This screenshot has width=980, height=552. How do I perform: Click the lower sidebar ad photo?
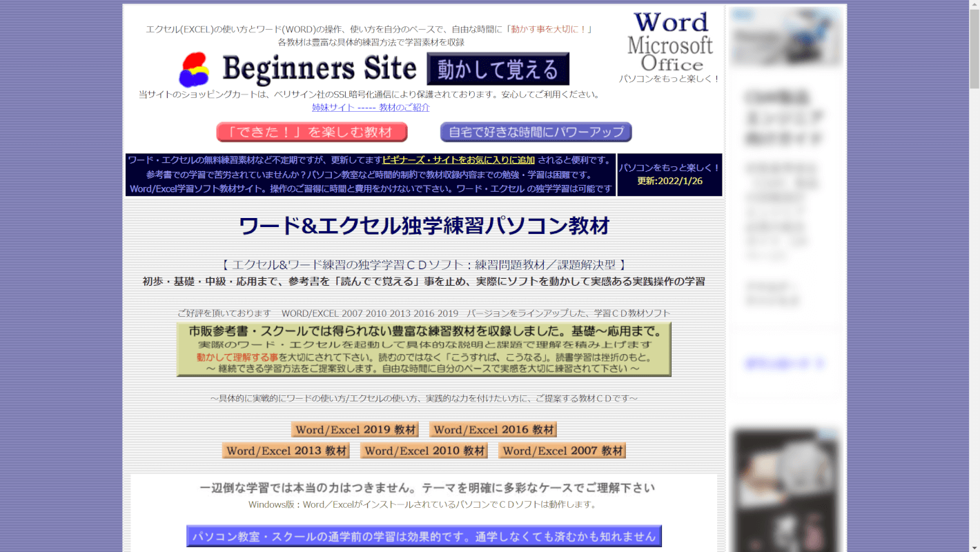click(786, 491)
